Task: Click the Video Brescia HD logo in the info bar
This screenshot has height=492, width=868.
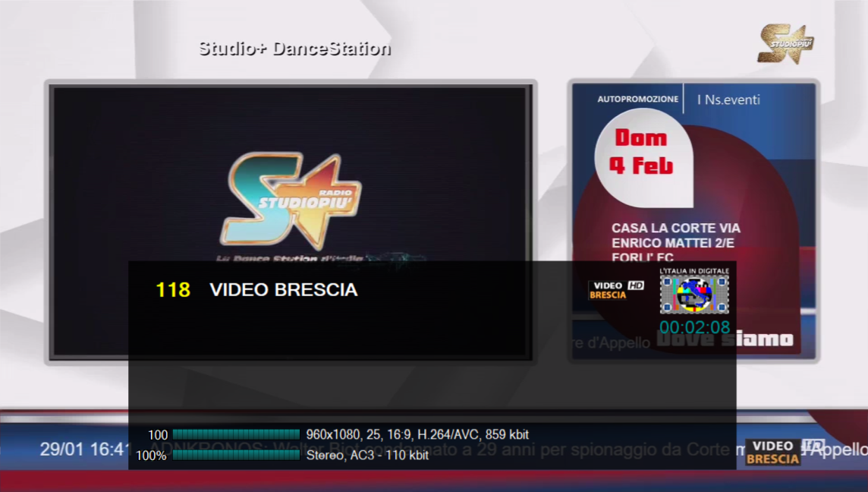Action: (616, 290)
